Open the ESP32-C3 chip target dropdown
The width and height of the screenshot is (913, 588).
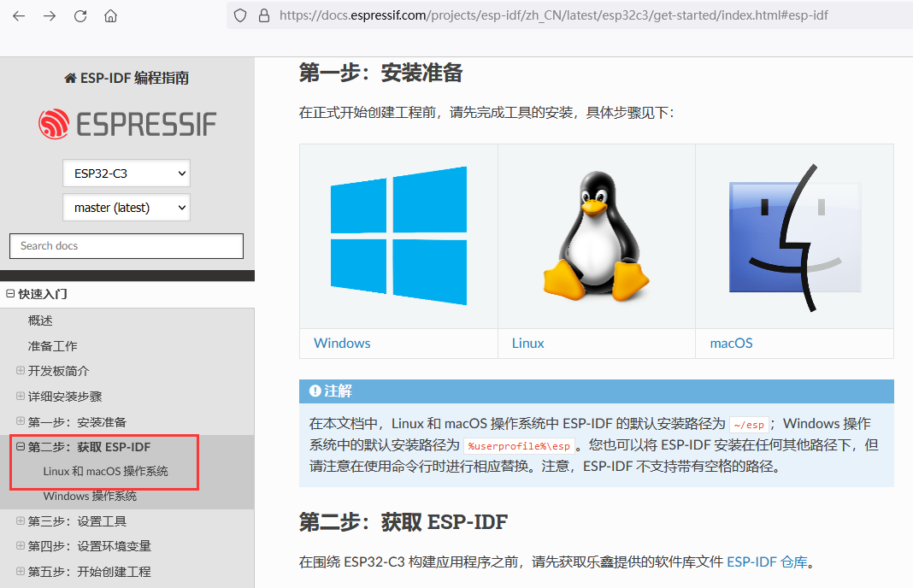click(127, 173)
